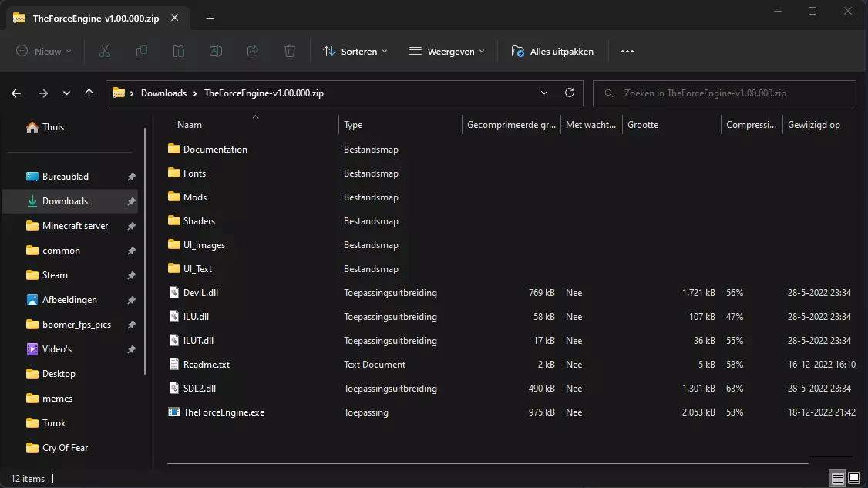Click the Rename icon in toolbar
Screen dimensions: 868x488
(216, 51)
